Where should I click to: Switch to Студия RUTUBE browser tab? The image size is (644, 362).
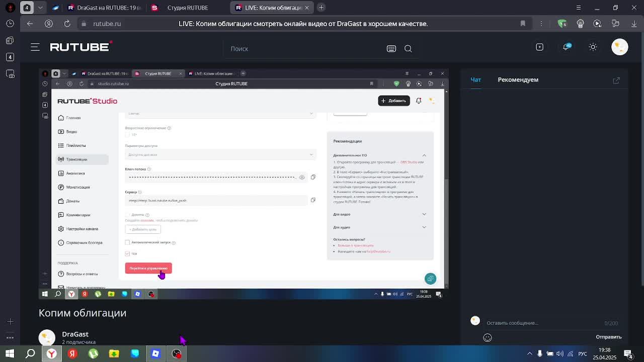tap(187, 8)
